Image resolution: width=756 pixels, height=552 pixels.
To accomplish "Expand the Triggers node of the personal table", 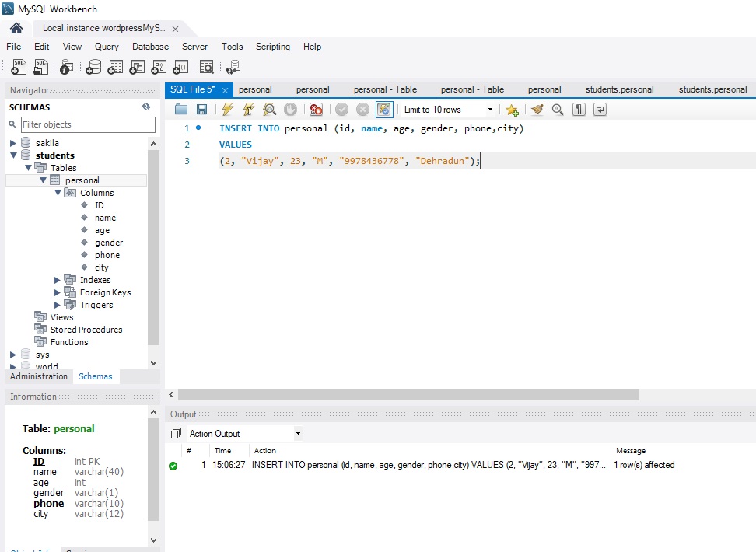I will tap(57, 304).
